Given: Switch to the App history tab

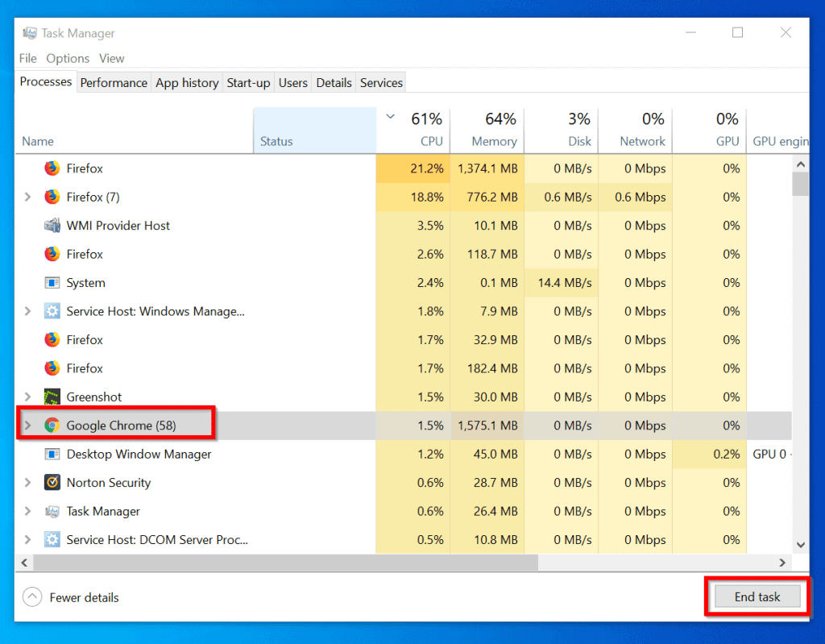Looking at the screenshot, I should click(187, 83).
